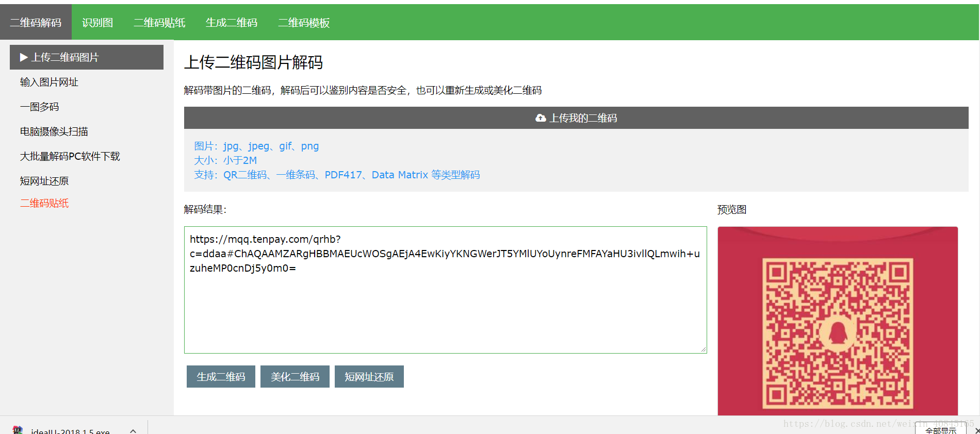The image size is (980, 434).
Task: Click the 美化二维码 button
Action: pos(295,377)
